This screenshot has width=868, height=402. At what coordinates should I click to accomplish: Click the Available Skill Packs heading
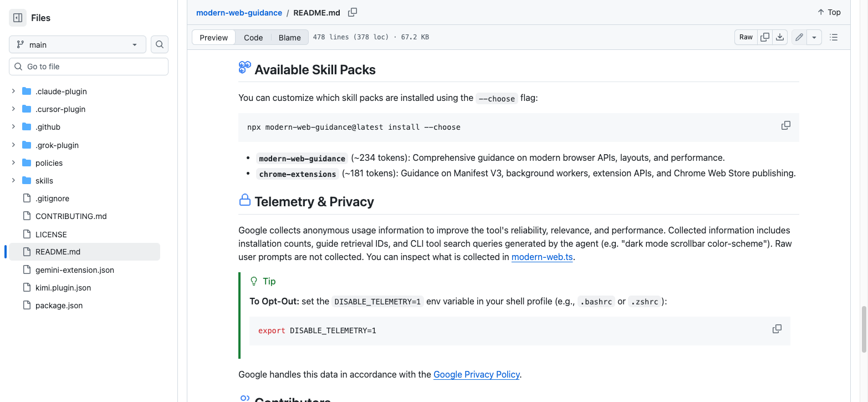[x=315, y=70]
